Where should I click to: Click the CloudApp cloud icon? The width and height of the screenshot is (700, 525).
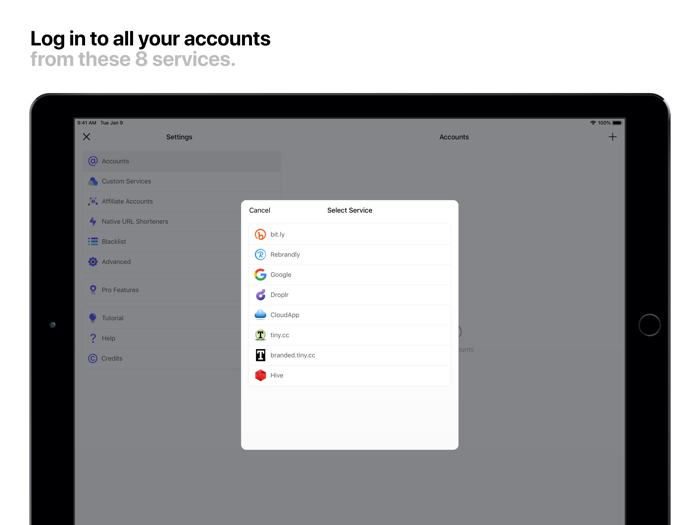tap(260, 315)
